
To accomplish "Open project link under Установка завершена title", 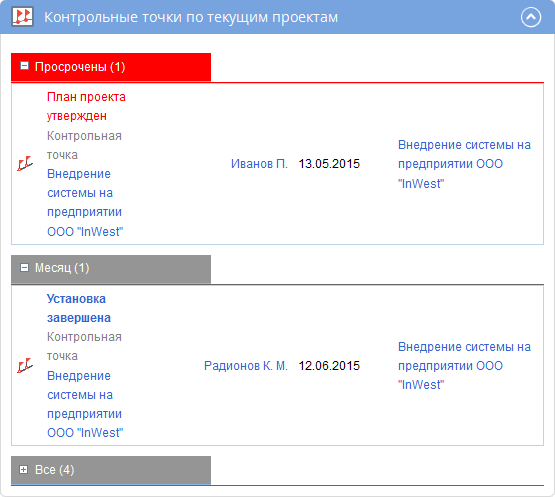I will click(85, 404).
